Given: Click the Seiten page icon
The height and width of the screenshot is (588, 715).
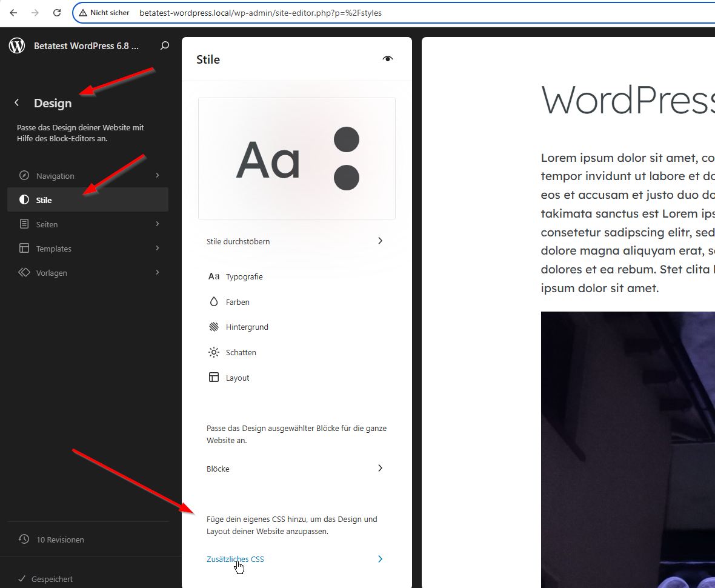Looking at the screenshot, I should coord(24,224).
